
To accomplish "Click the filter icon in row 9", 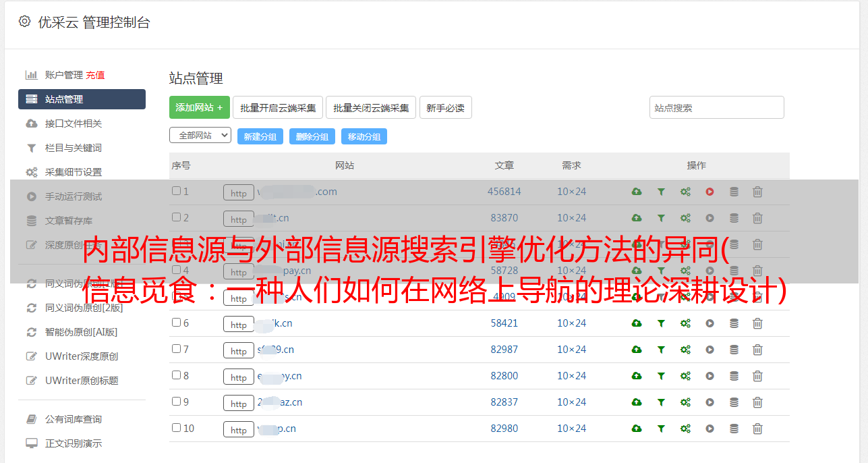I will pyautogui.click(x=661, y=402).
